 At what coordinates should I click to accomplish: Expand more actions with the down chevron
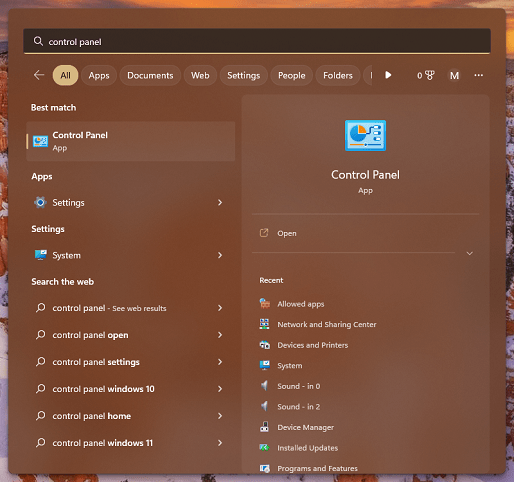point(470,253)
